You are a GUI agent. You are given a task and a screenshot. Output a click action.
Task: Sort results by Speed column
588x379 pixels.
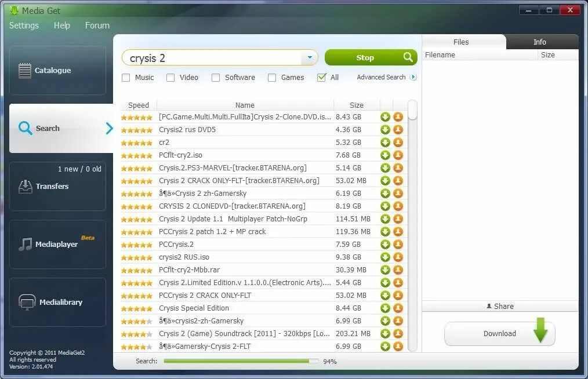[139, 105]
